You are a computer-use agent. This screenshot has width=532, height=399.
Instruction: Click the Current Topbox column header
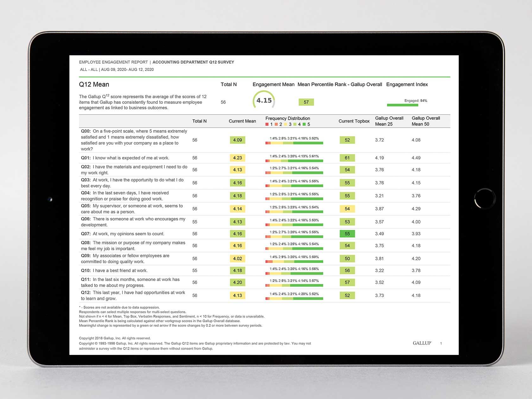pyautogui.click(x=354, y=121)
